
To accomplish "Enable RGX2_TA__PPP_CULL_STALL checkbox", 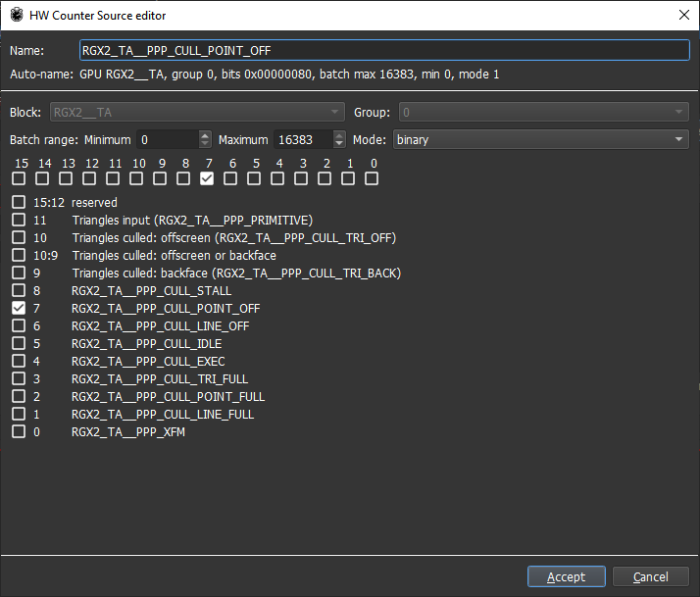I will 19,290.
